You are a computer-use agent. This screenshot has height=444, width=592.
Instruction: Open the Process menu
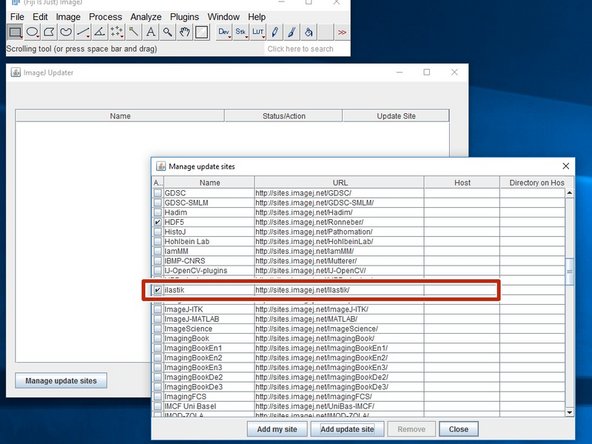click(105, 17)
